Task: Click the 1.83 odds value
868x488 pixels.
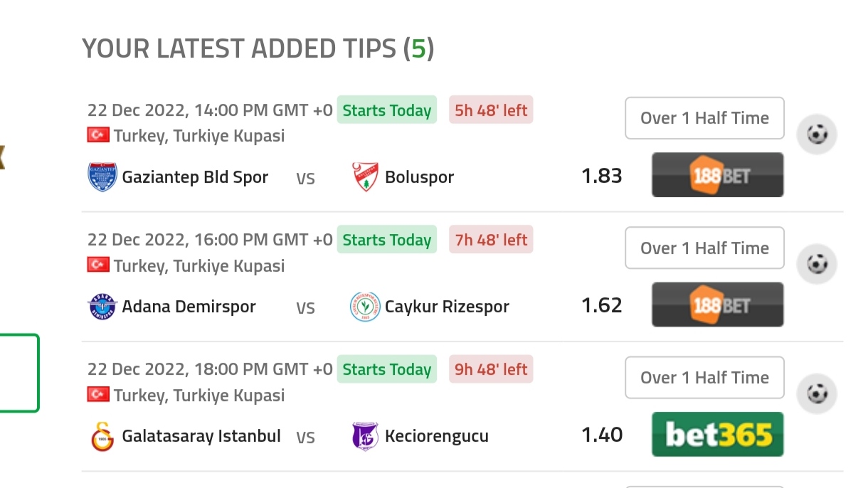Action: point(602,176)
